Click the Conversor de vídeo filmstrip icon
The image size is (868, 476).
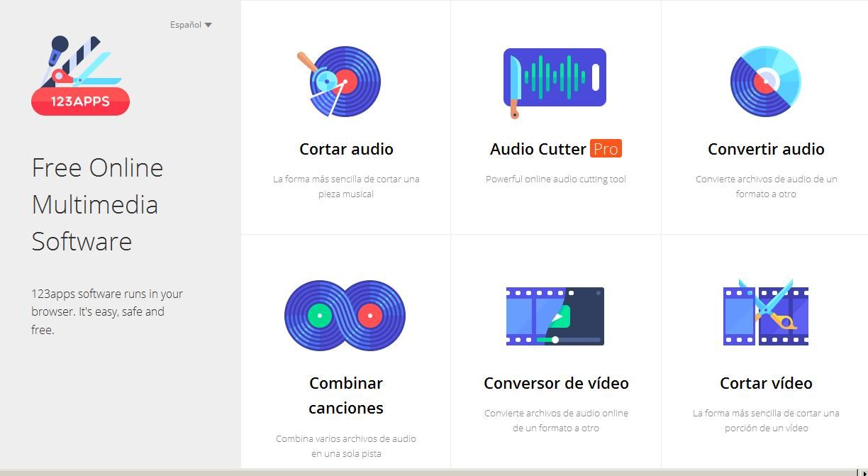coord(555,316)
